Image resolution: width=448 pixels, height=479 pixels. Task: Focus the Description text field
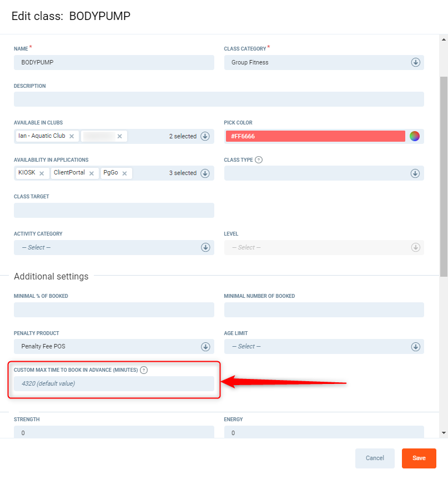point(219,99)
